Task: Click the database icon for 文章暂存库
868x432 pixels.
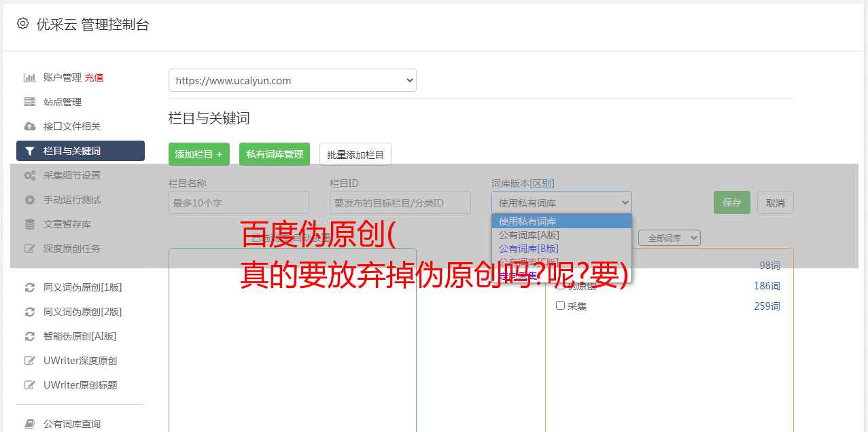Action: pos(29,224)
